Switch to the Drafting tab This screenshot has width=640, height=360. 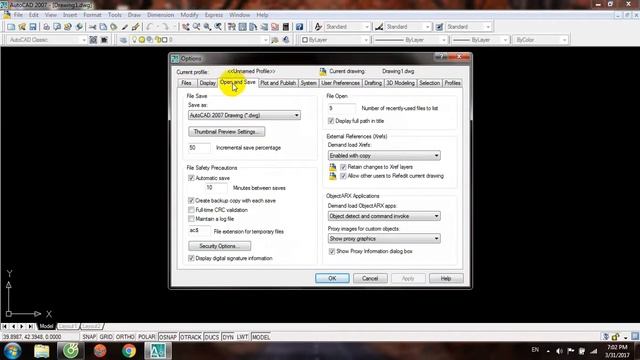pos(373,83)
